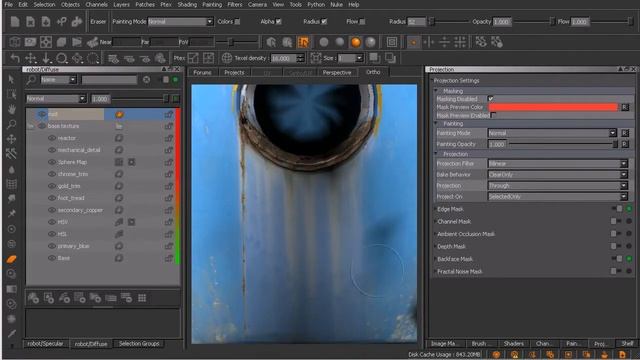Click the red Mask Preview Color swatch
Screen dimensions: 640x360
(x=553, y=107)
